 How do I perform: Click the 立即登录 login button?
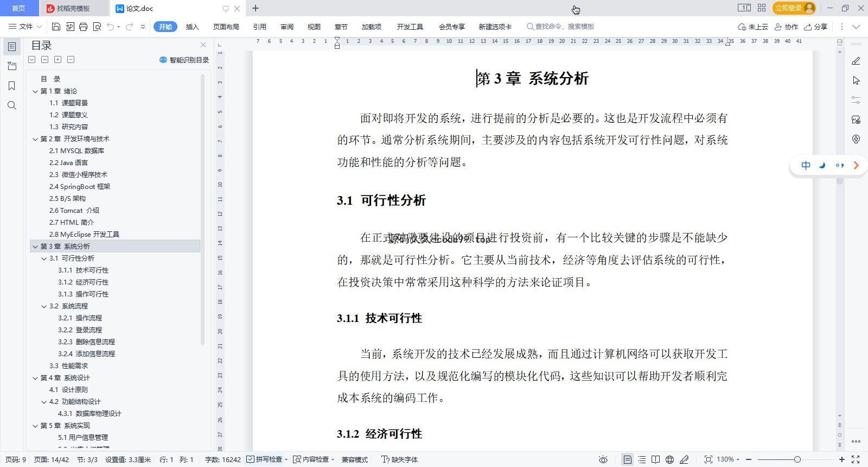(788, 8)
